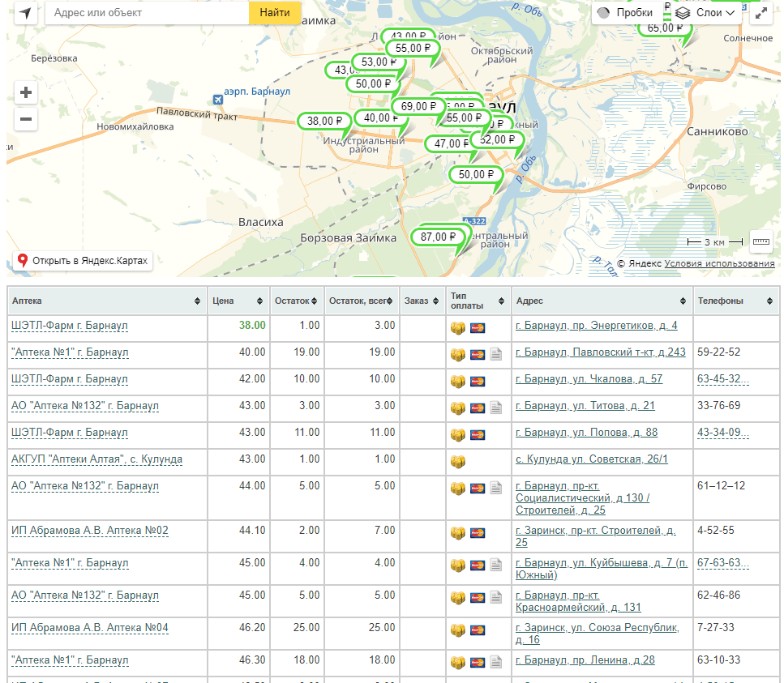Click the airport icon near аэрп. Барнаул

pyautogui.click(x=217, y=100)
